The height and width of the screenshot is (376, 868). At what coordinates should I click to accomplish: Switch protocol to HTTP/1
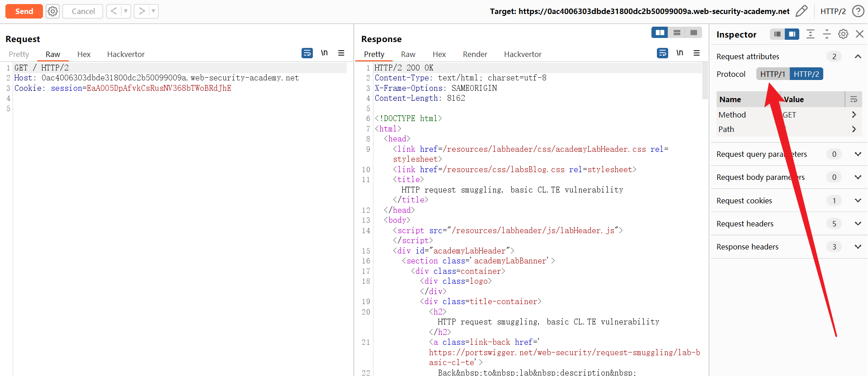coord(773,74)
